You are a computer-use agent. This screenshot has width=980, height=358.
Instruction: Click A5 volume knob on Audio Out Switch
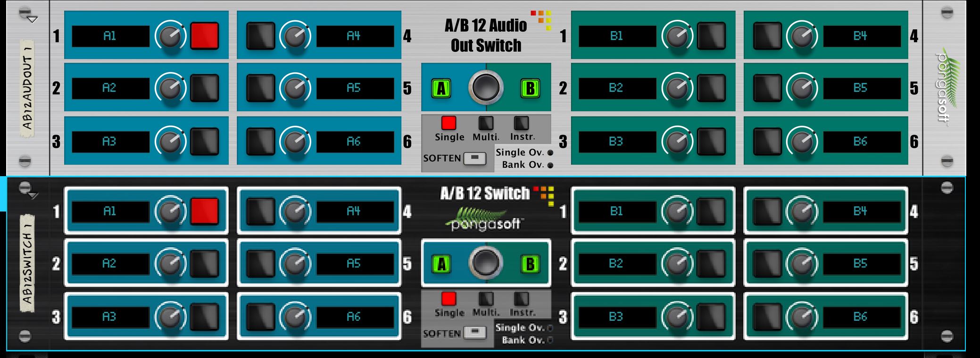tap(295, 88)
